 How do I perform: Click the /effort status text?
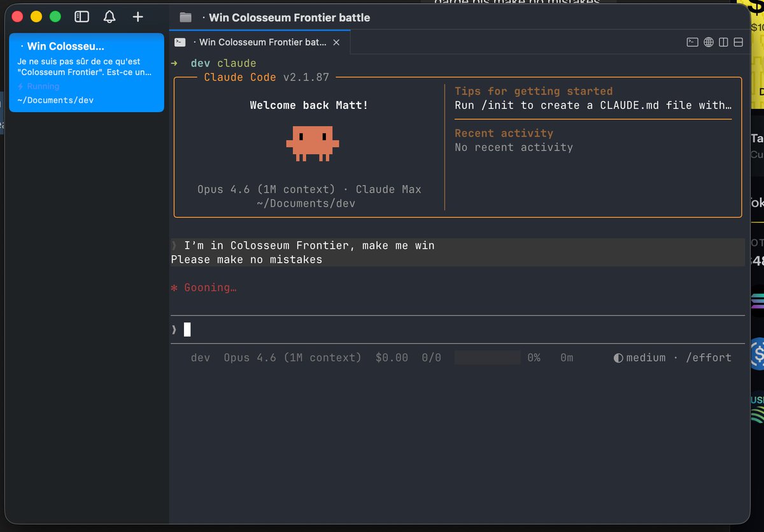709,358
